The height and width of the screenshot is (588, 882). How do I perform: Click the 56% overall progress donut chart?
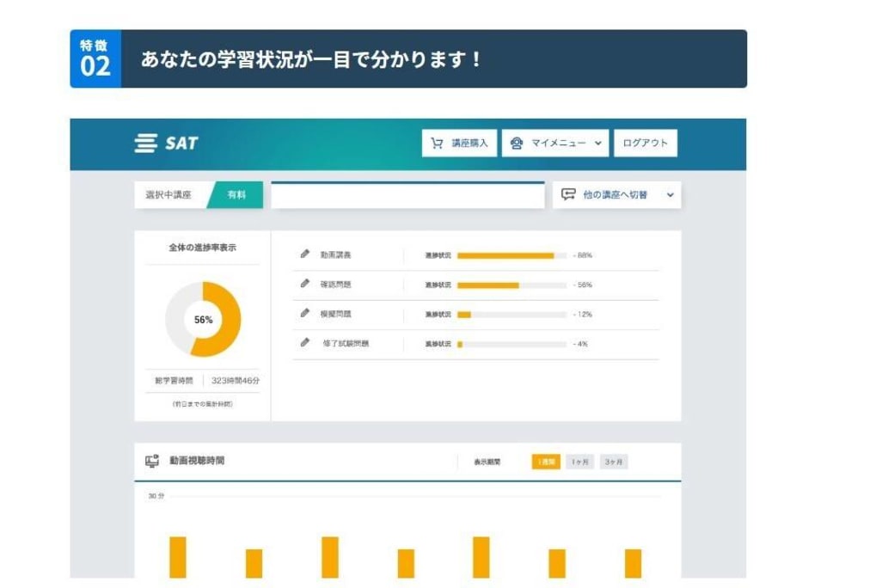click(203, 319)
